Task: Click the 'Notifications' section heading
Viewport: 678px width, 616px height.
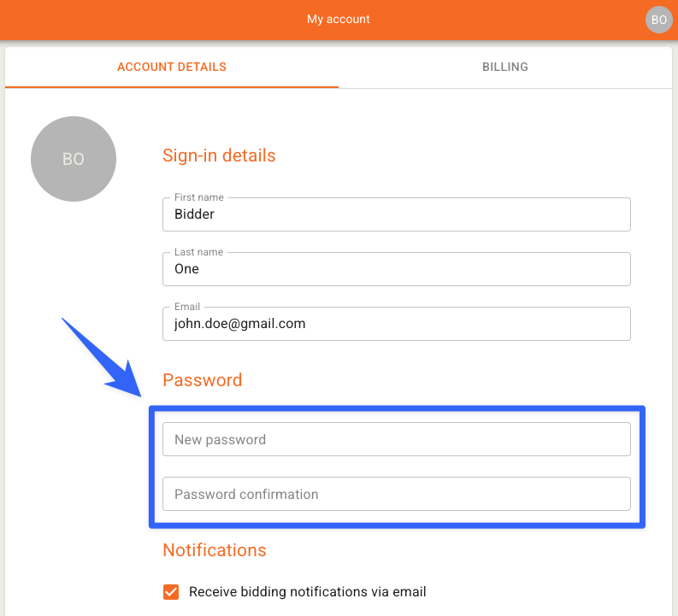Action: (215, 550)
